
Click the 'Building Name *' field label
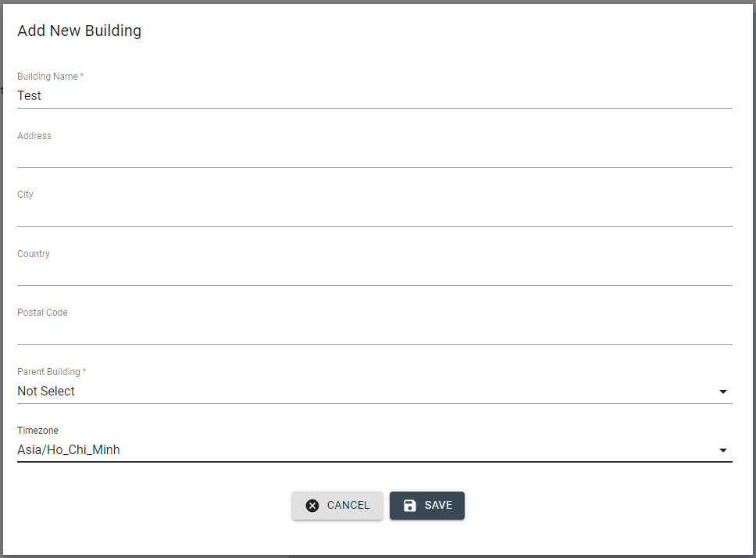(50, 77)
